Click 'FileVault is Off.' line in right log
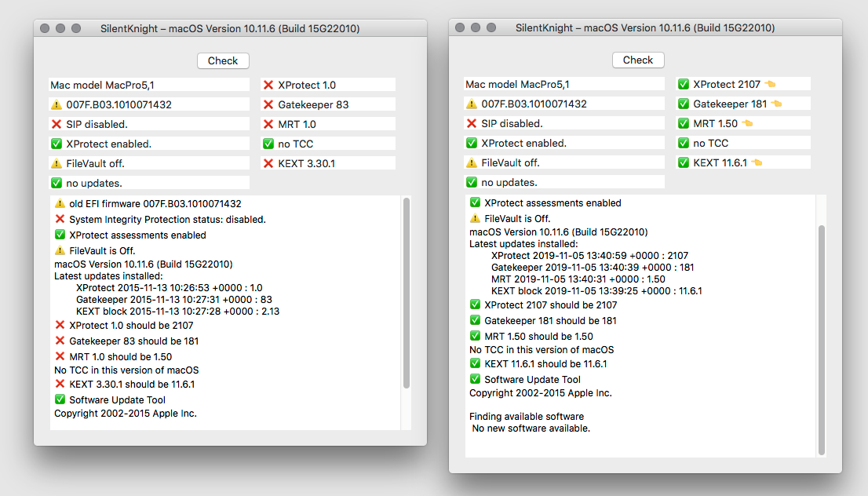Viewport: 868px width, 496px height. tap(510, 219)
